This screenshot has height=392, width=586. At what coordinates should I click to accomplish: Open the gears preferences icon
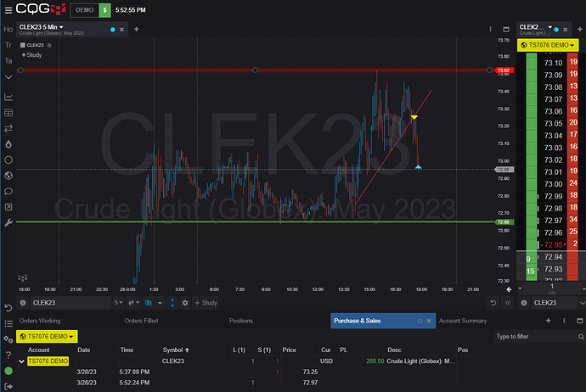8,339
